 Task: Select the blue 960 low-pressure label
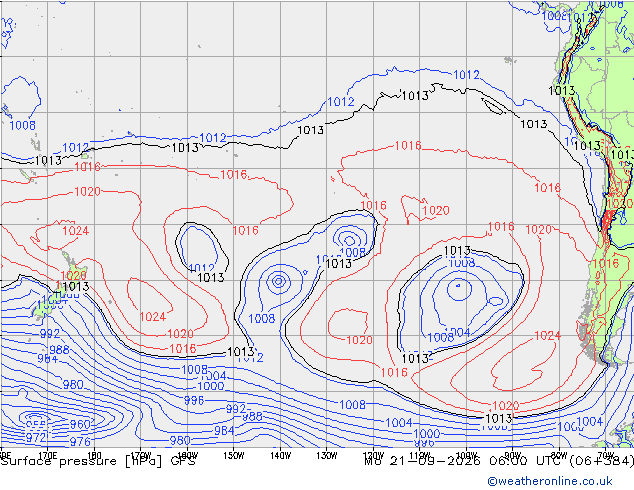[80, 425]
